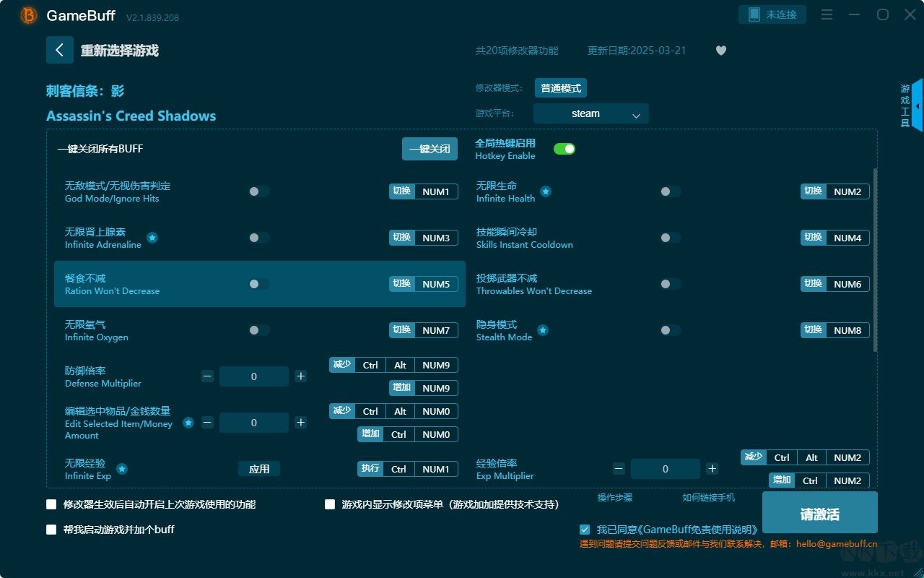Check show in-game trainer menu checkbox
The height and width of the screenshot is (578, 924).
(x=330, y=504)
